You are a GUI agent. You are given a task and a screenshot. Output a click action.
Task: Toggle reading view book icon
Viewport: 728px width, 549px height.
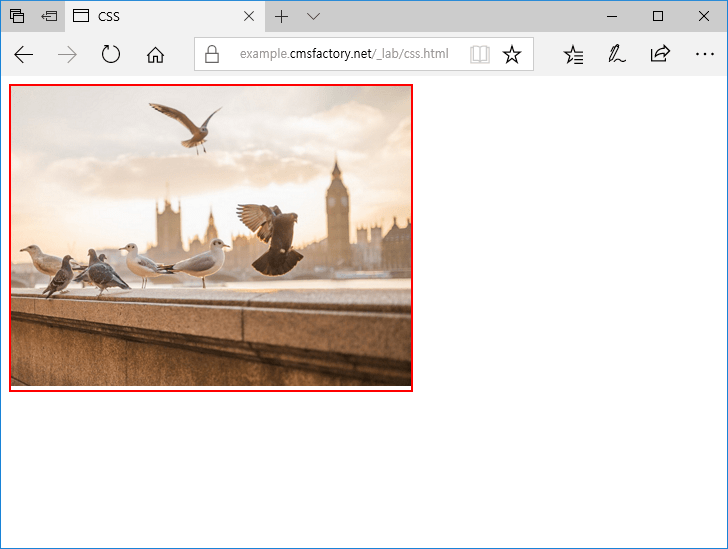point(480,54)
